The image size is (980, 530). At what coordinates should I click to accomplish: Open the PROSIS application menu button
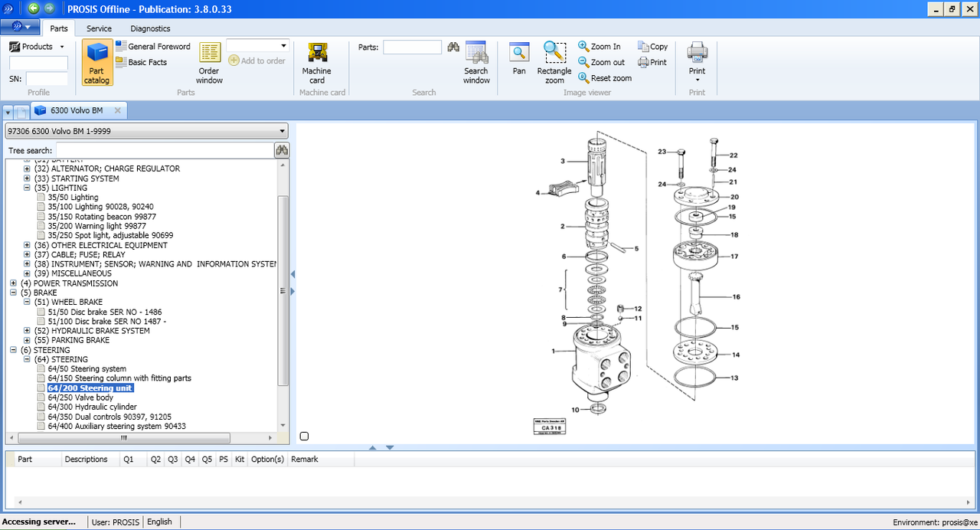(21, 28)
